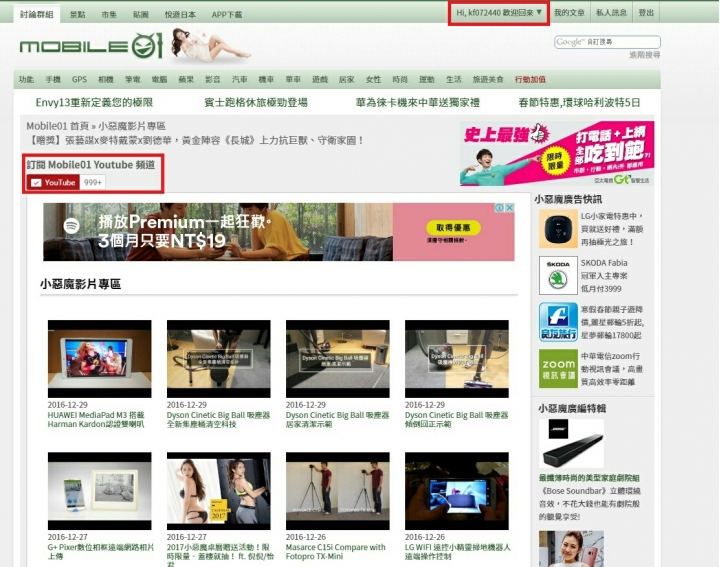This screenshot has height=567, width=720.
Task: Click the YouTube subscribe button
Action: click(x=53, y=182)
